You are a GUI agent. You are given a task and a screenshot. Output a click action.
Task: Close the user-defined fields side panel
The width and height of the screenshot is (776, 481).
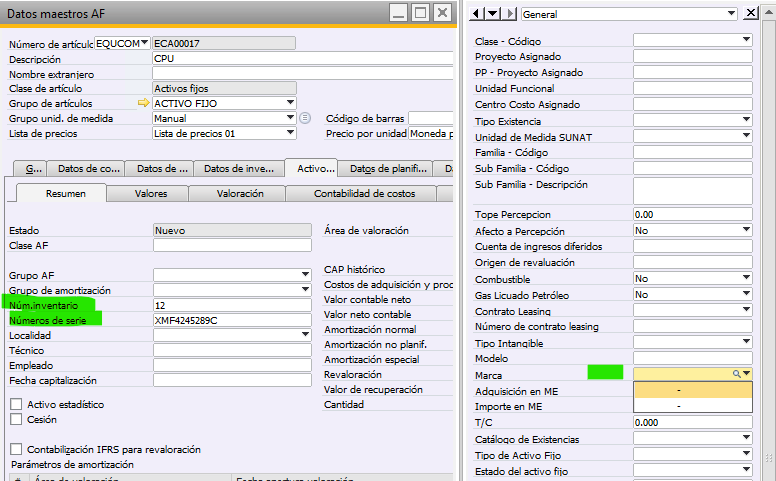tap(751, 14)
